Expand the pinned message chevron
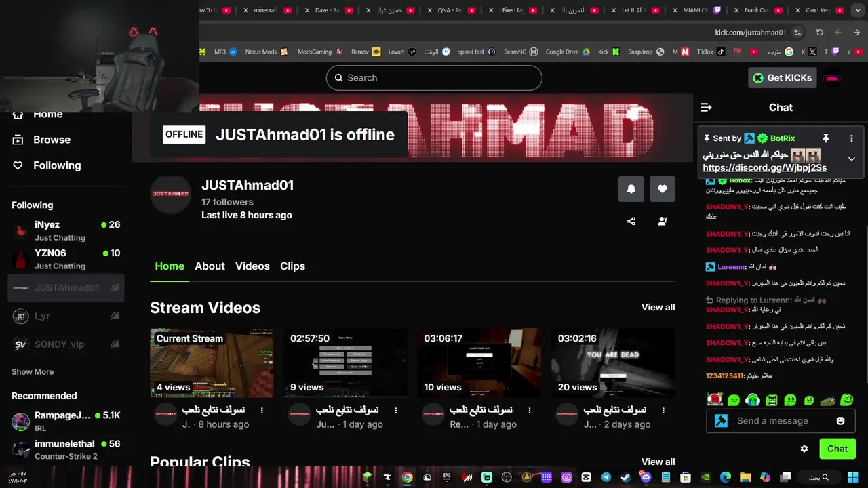Image resolution: width=868 pixels, height=488 pixels. click(852, 159)
